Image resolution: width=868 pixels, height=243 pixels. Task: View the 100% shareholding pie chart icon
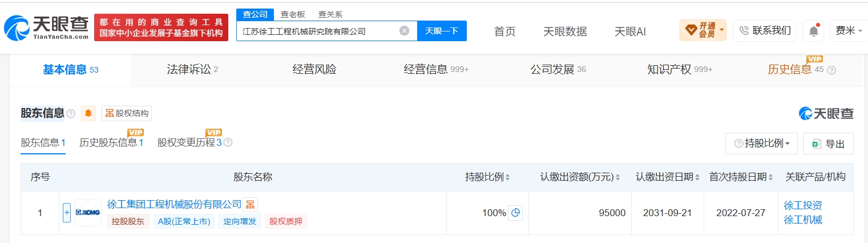tap(515, 213)
